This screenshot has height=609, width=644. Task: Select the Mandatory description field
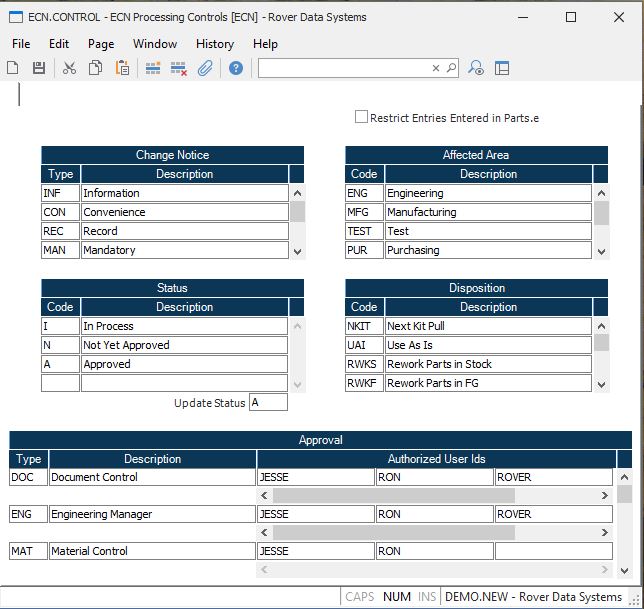[x=184, y=250]
